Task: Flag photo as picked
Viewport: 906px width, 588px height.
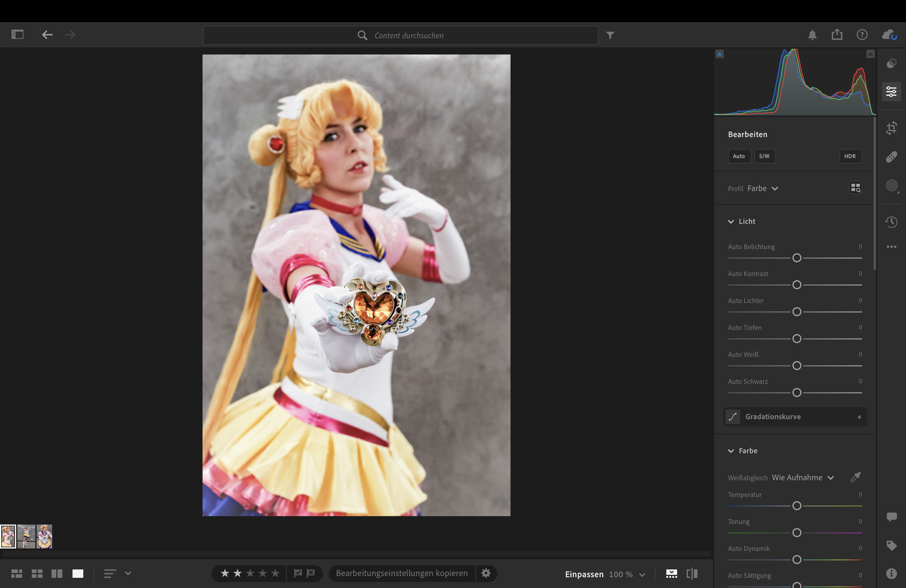Action: coord(298,573)
